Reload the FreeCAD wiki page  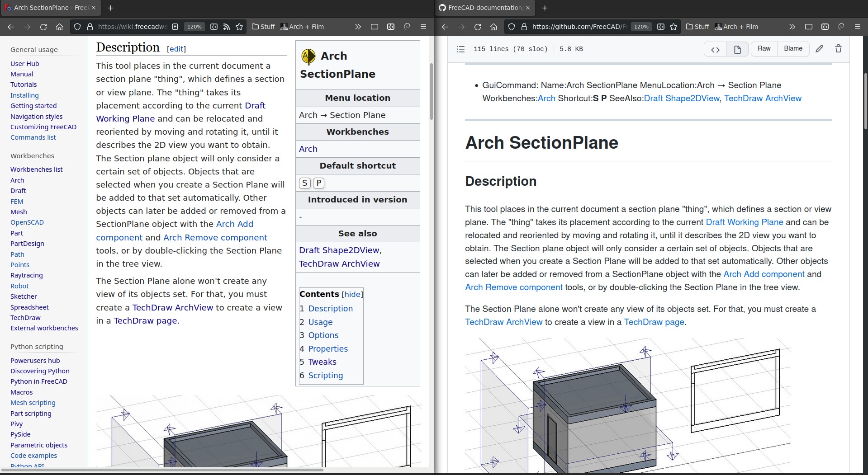[x=43, y=27]
